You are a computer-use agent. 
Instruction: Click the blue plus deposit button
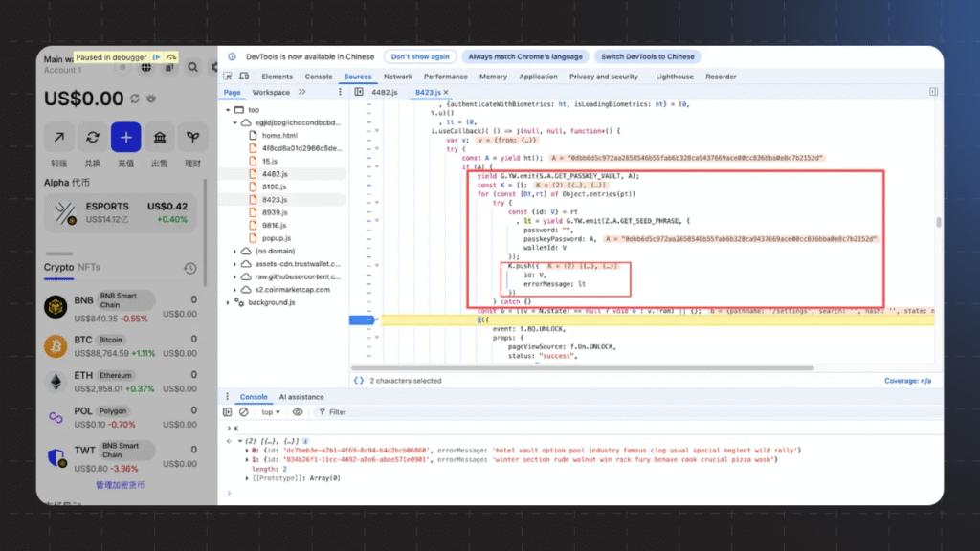coord(125,138)
